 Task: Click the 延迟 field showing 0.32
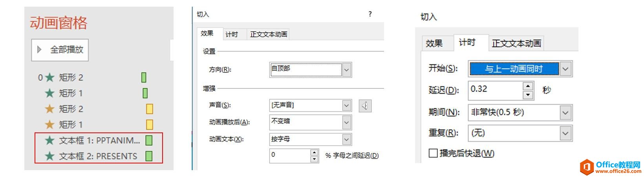[x=496, y=90]
